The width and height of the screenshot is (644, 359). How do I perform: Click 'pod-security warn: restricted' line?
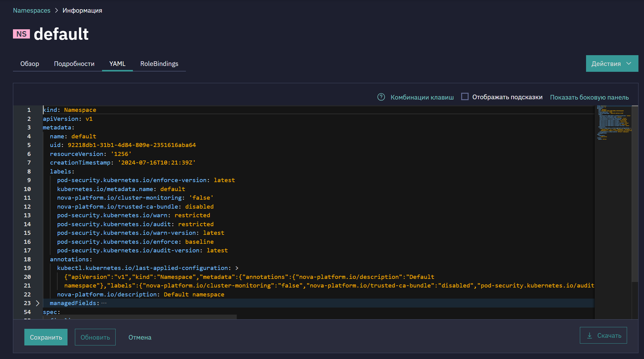click(133, 215)
